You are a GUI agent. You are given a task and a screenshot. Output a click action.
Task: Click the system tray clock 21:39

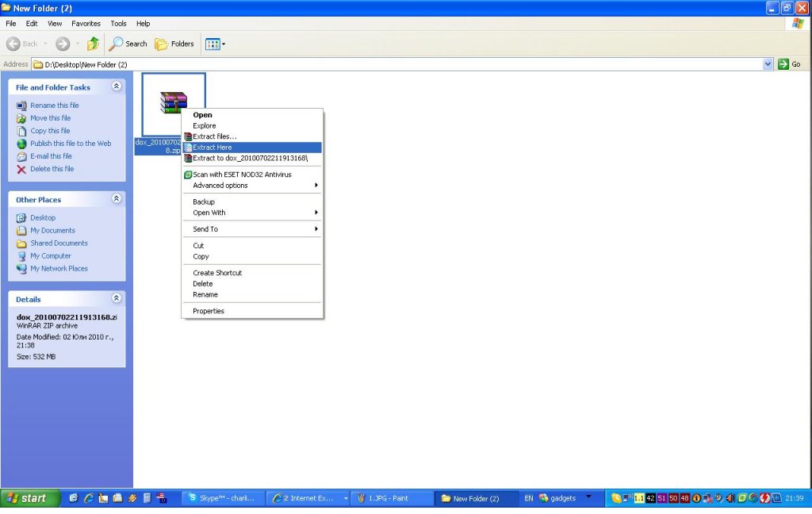tap(795, 498)
